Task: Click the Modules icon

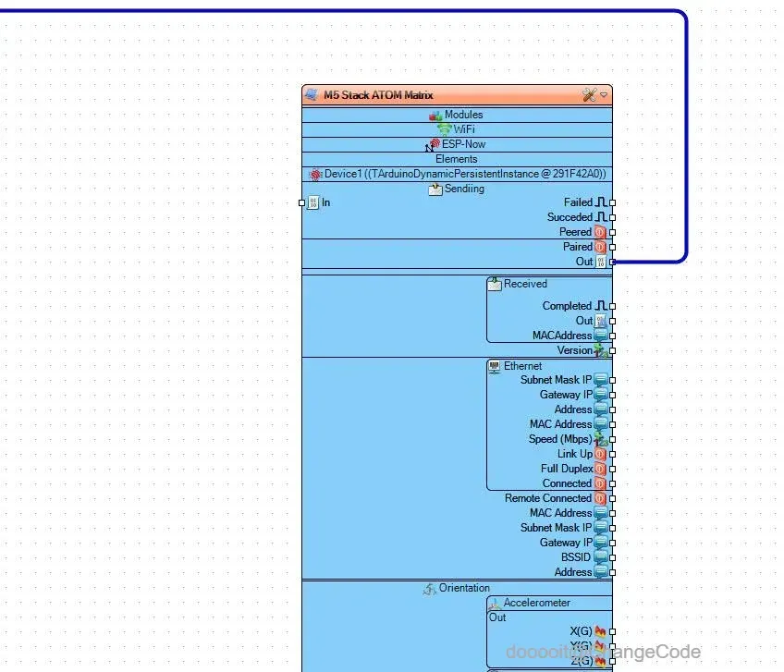Action: [x=435, y=116]
